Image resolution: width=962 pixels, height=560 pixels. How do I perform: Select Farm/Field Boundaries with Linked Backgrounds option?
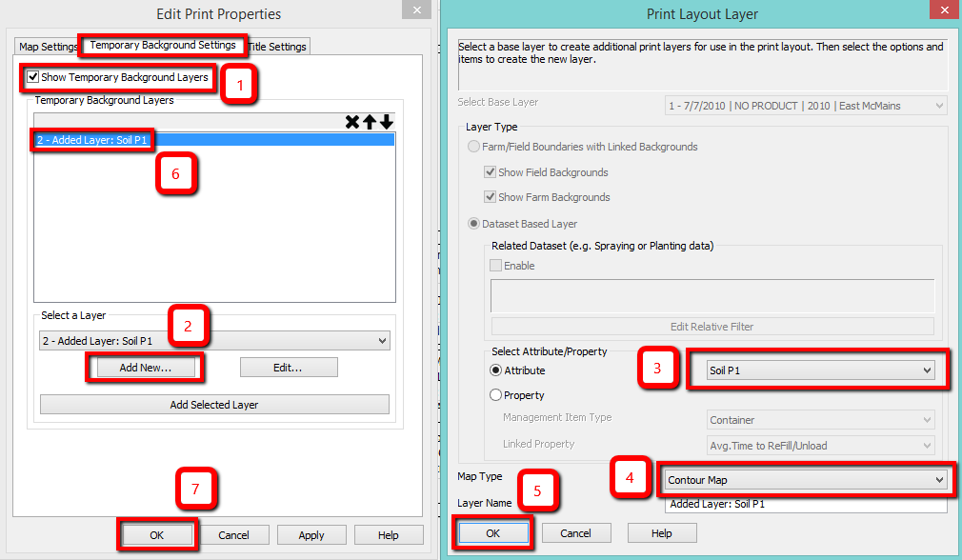473,147
